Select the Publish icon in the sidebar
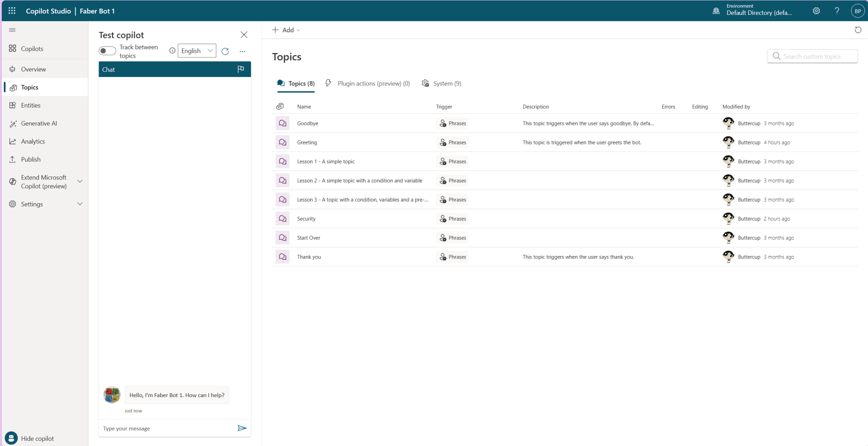The height and width of the screenshot is (446, 868). pyautogui.click(x=13, y=159)
